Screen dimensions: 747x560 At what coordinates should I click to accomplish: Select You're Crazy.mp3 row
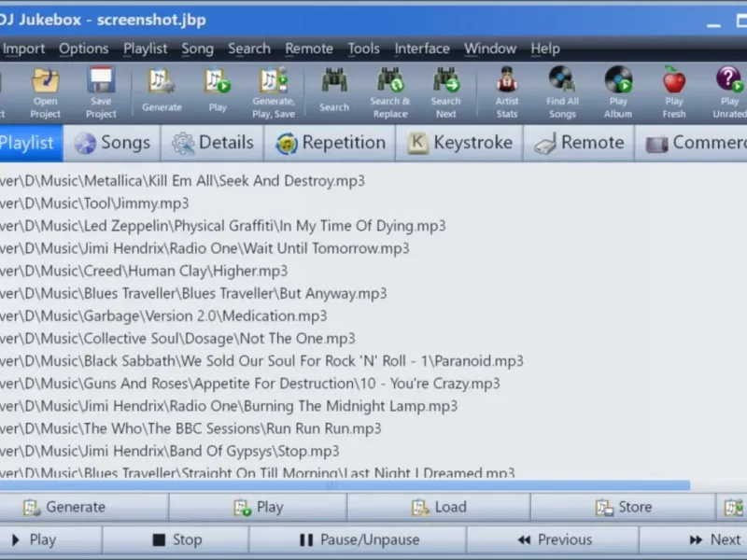(373, 384)
